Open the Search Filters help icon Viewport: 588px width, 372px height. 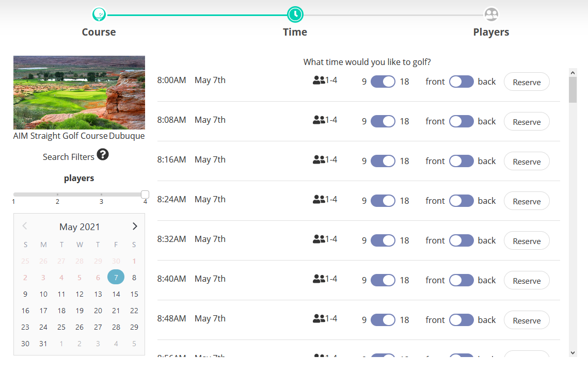pyautogui.click(x=103, y=154)
